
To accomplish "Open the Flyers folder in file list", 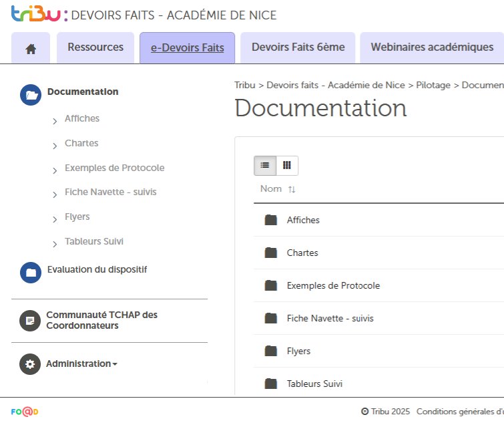I will click(298, 351).
